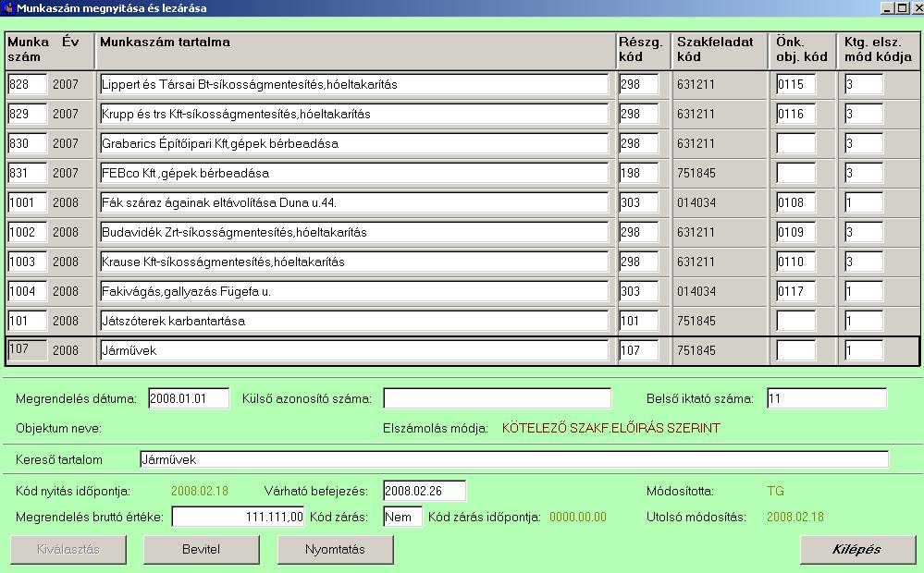Minimize the Munkaszám window
The height and width of the screenshot is (573, 924).
888,7
